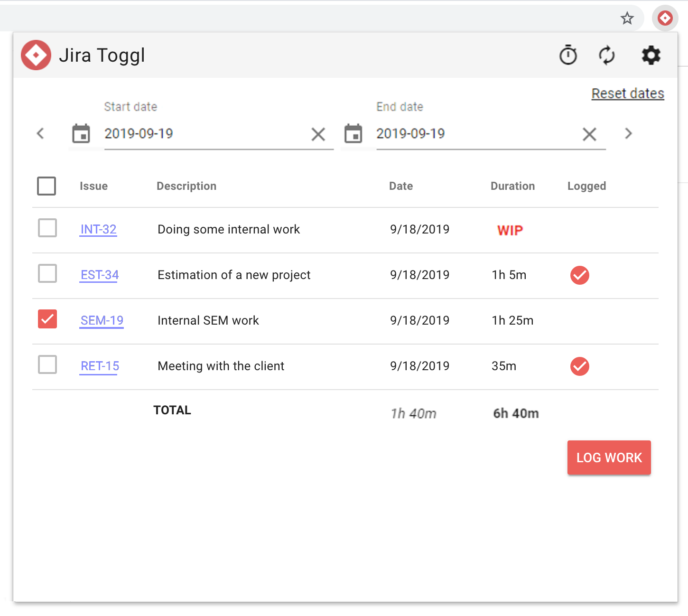Refresh entries with the sync icon

click(x=607, y=55)
